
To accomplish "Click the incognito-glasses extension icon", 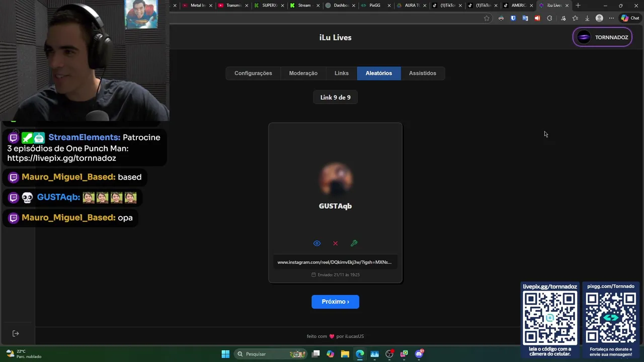I will 501,18.
